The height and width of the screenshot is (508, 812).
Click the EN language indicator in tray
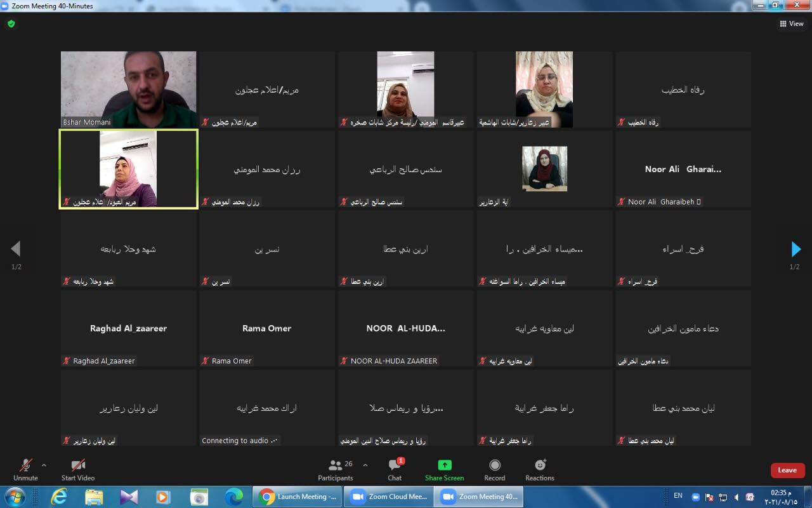pyautogui.click(x=678, y=496)
